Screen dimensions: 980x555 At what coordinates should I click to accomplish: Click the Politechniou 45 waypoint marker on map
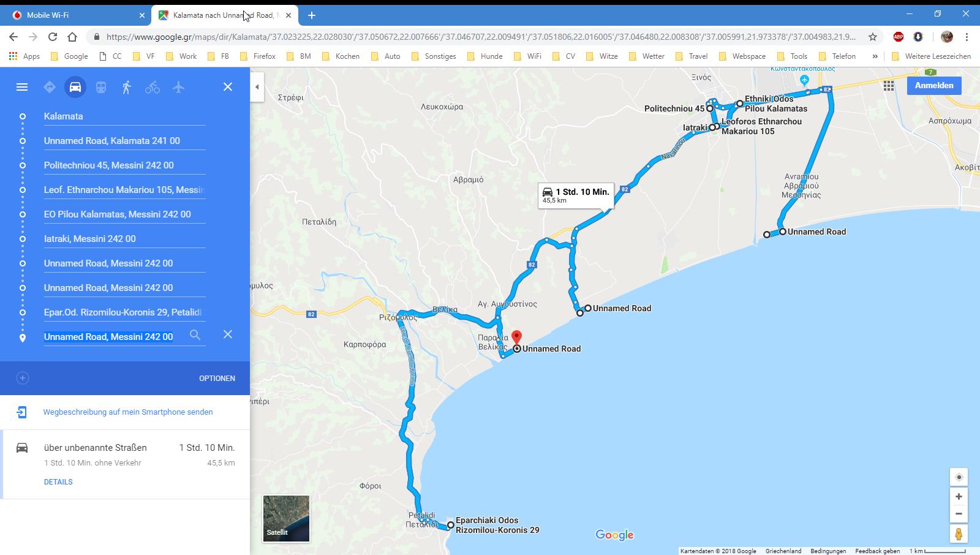pyautogui.click(x=710, y=108)
